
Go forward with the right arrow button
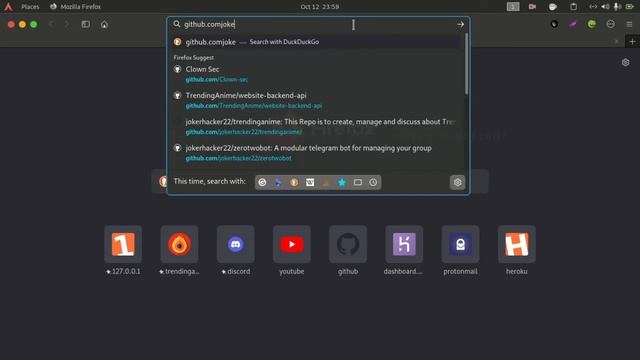coord(67,24)
